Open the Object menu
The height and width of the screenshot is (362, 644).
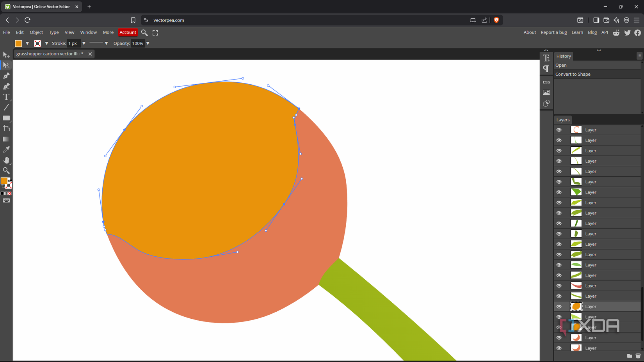click(x=36, y=32)
